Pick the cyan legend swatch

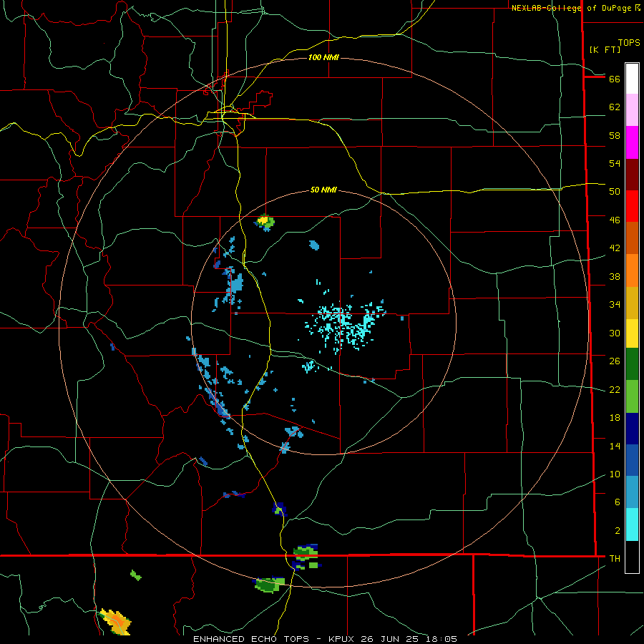pyautogui.click(x=632, y=525)
